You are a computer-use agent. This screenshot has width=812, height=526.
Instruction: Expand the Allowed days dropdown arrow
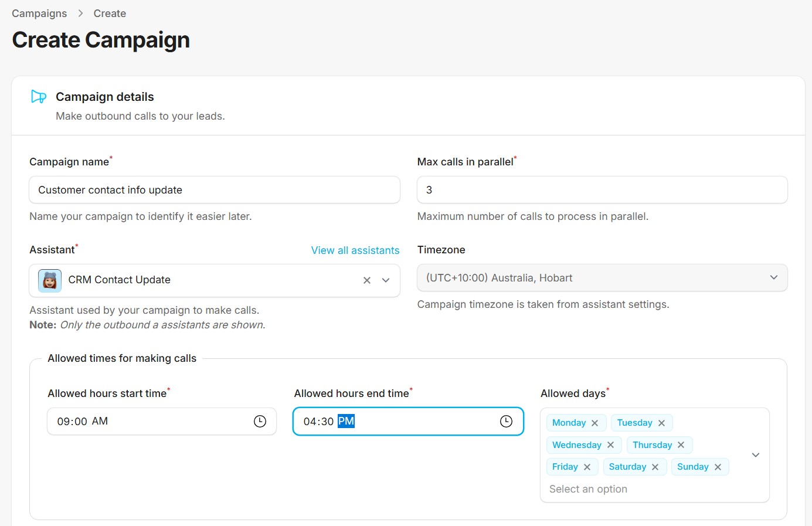pos(756,455)
